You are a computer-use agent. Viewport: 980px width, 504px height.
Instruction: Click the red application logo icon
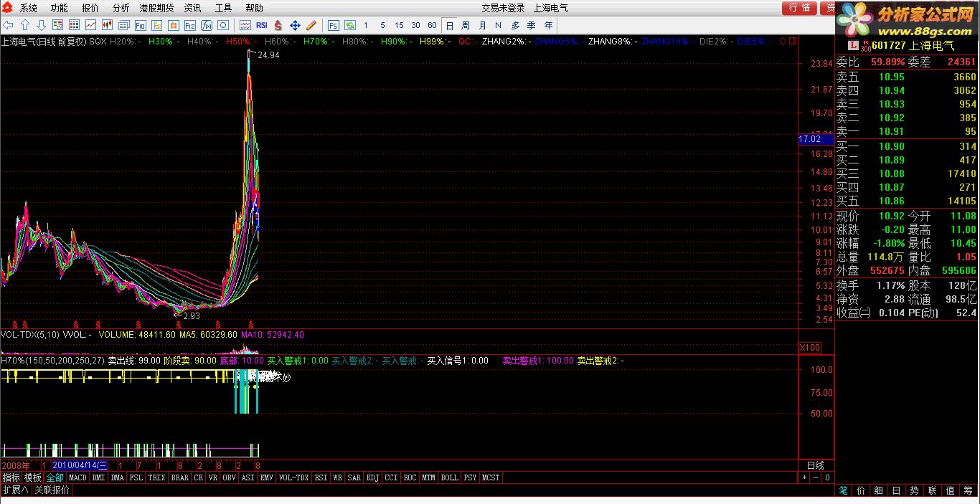click(8, 8)
